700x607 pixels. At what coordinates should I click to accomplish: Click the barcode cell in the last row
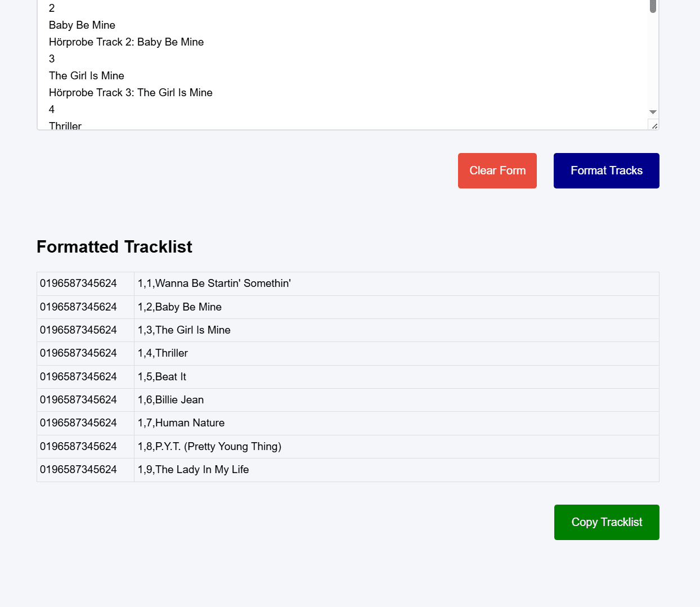click(x=78, y=470)
